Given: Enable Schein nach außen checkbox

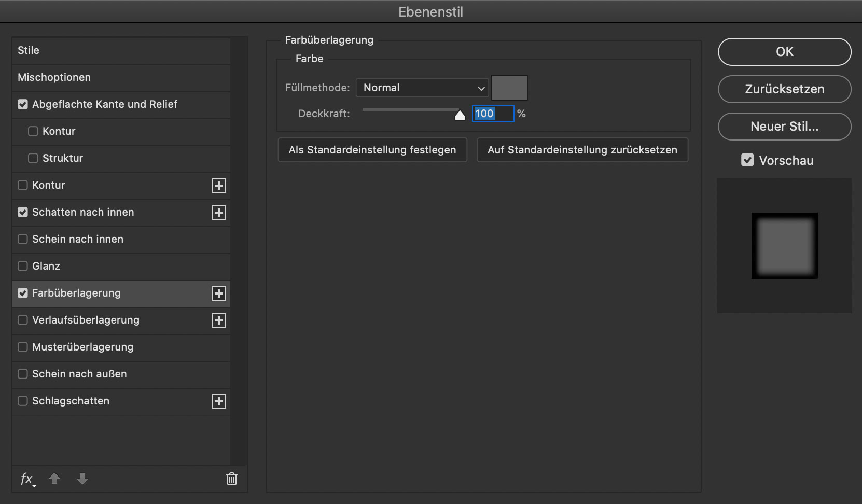Looking at the screenshot, I should [x=23, y=374].
